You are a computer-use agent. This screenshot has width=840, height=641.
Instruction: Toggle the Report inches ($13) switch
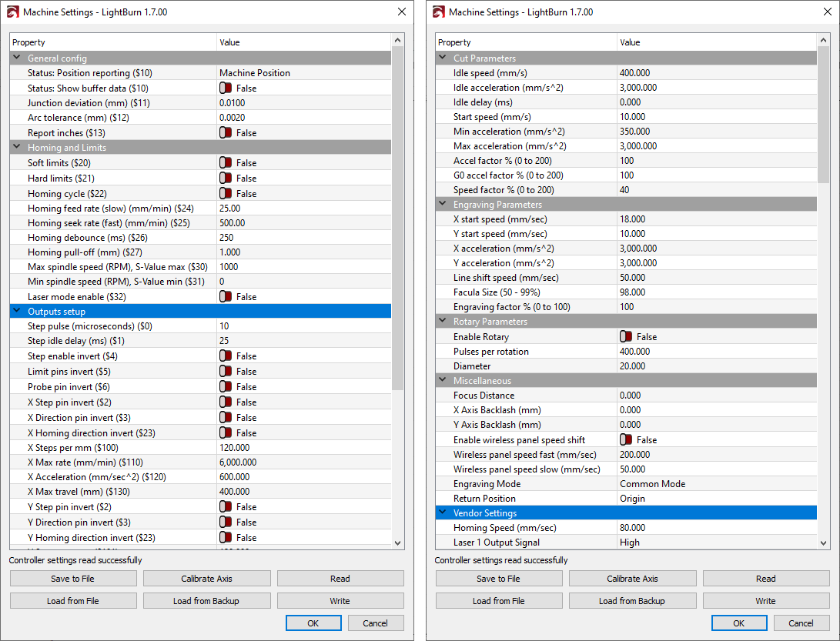pos(226,133)
